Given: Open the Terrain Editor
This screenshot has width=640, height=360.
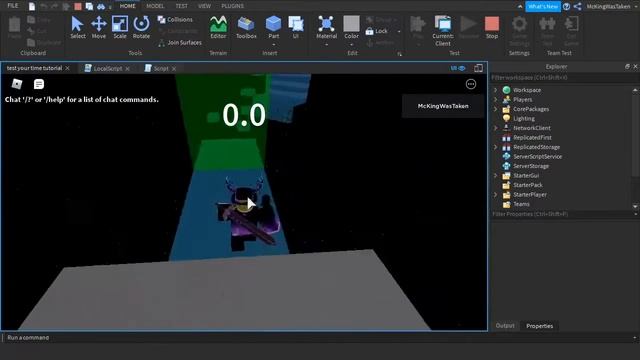Looking at the screenshot, I should (218, 27).
